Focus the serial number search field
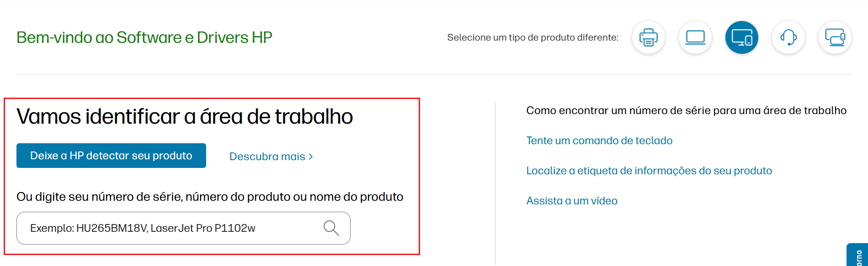868x266 pixels. [183, 228]
